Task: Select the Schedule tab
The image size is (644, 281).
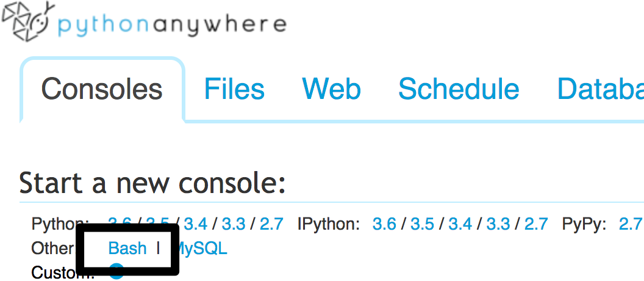Action: pyautogui.click(x=459, y=89)
